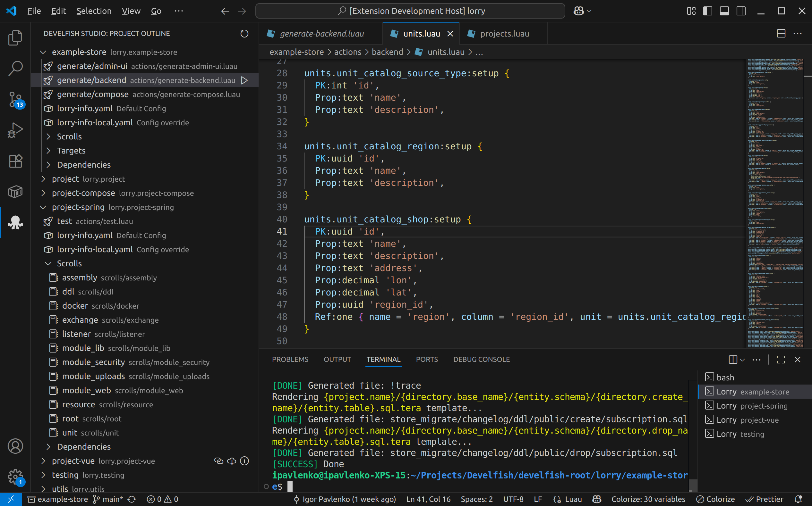Refresh the Project Outline panel
Image resolution: width=812 pixels, height=506 pixels.
click(244, 34)
